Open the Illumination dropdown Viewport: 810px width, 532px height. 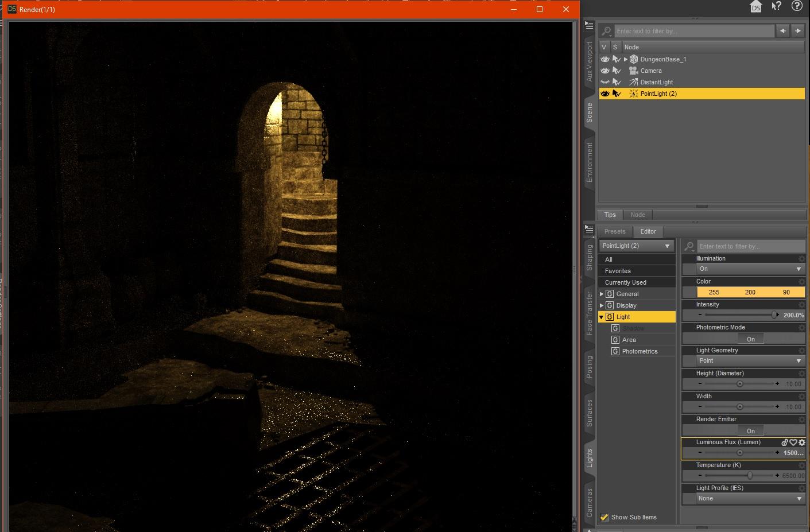[750, 269]
